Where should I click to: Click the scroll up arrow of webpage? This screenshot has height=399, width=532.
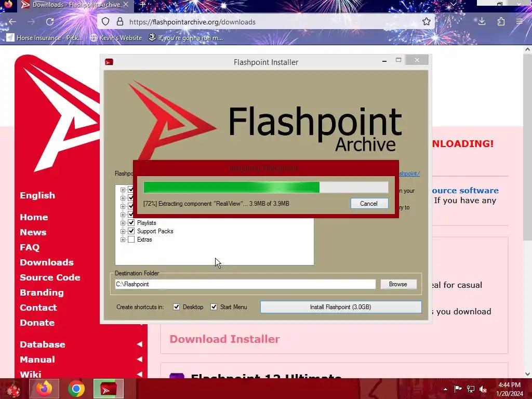click(x=527, y=49)
